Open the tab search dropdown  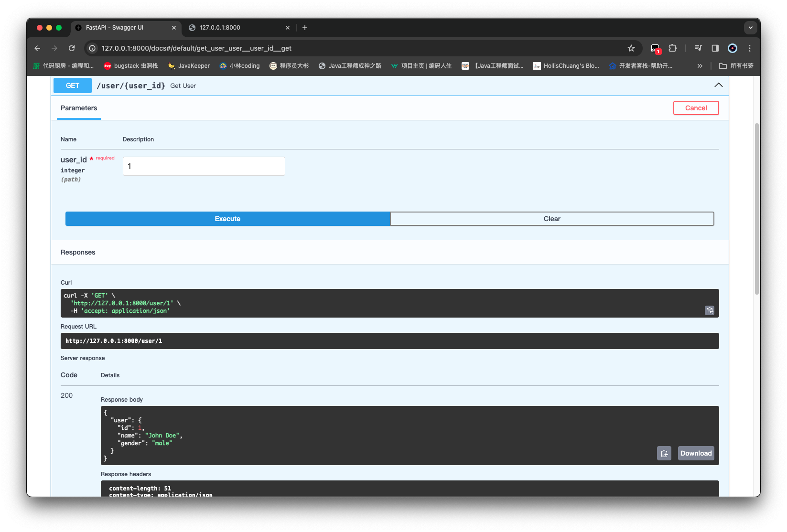pos(750,28)
